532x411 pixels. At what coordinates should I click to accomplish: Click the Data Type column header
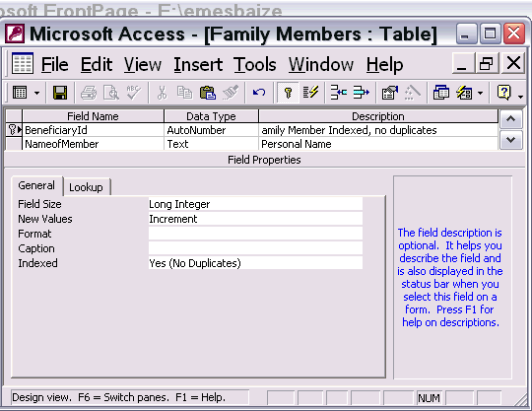211,116
